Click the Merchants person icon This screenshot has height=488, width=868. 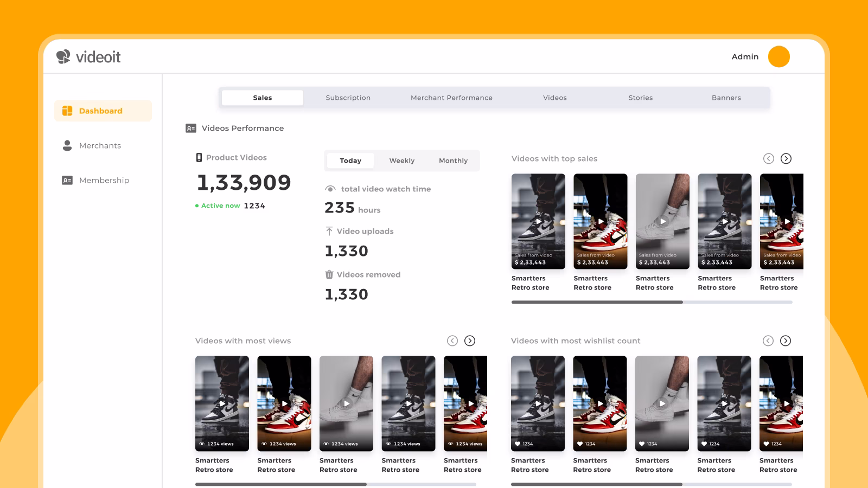(x=67, y=145)
